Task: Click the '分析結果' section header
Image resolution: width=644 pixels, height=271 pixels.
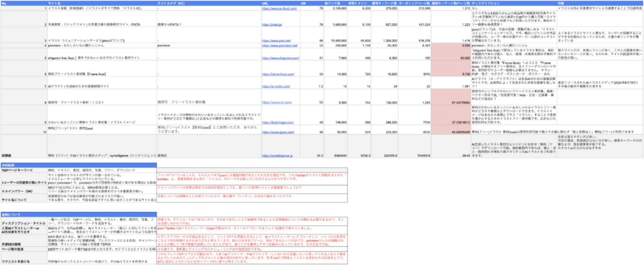Action: click(x=79, y=165)
